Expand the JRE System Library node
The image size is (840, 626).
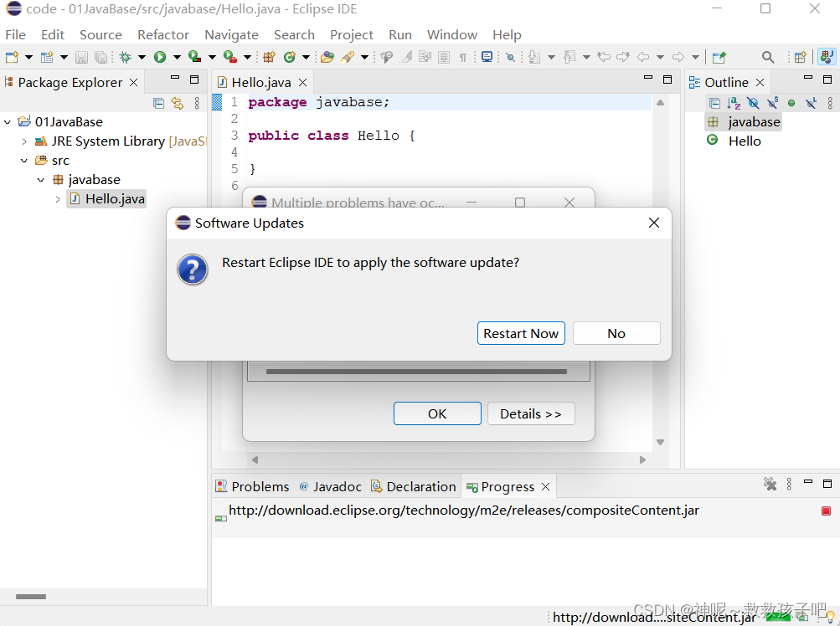(23, 141)
